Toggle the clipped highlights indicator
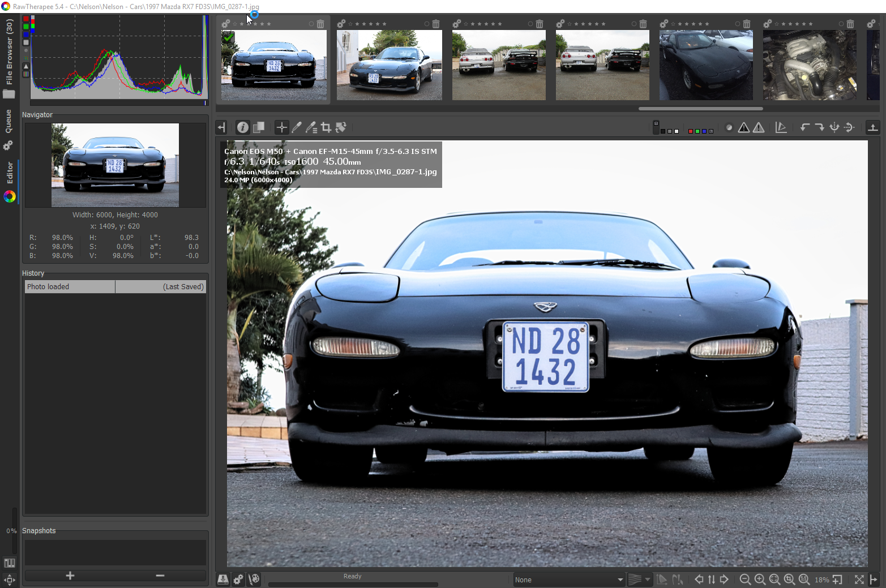This screenshot has width=886, height=588. pyautogui.click(x=759, y=127)
